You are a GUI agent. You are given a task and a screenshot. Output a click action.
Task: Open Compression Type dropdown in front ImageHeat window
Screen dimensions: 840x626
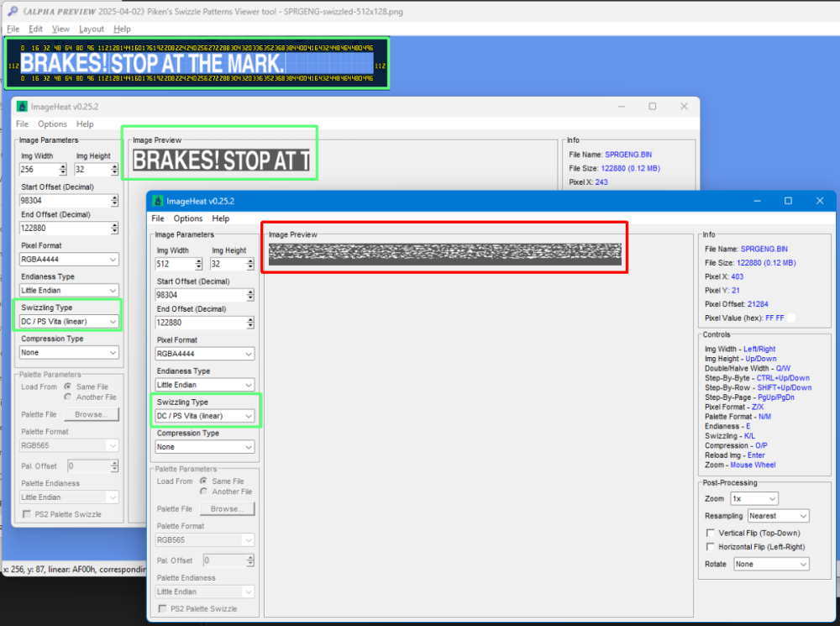pyautogui.click(x=205, y=447)
